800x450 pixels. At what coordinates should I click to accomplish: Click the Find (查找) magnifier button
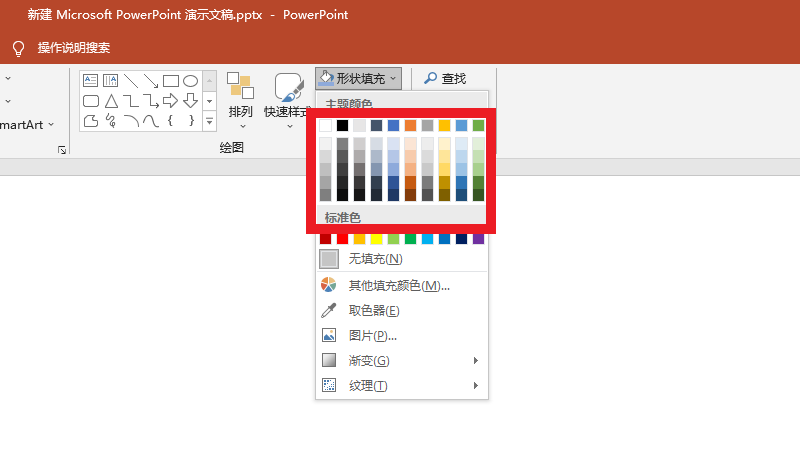[x=445, y=78]
